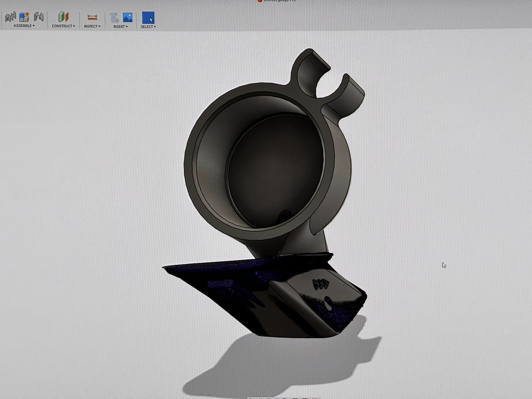Choose the Canvas image insert icon
The width and height of the screenshot is (532, 399).
coord(128,17)
